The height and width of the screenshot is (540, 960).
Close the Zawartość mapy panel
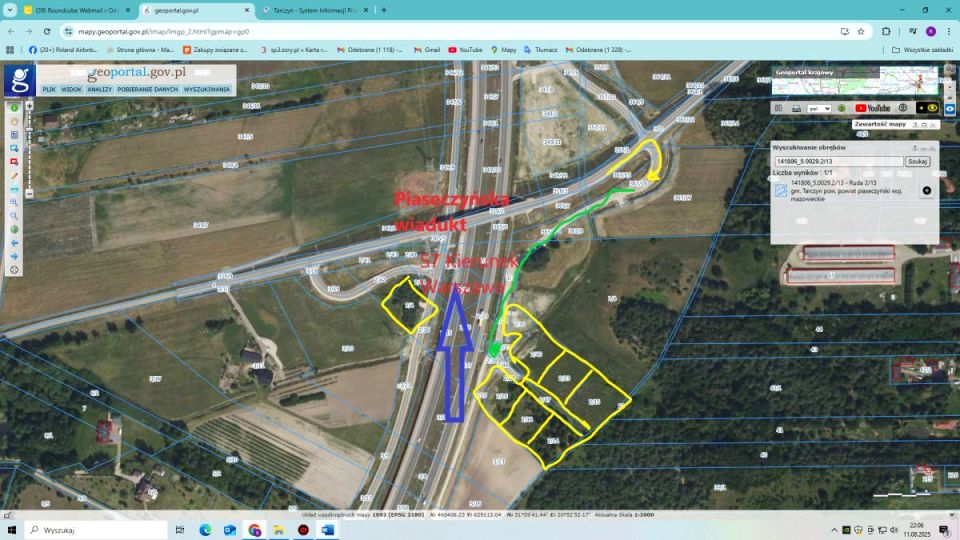click(933, 124)
